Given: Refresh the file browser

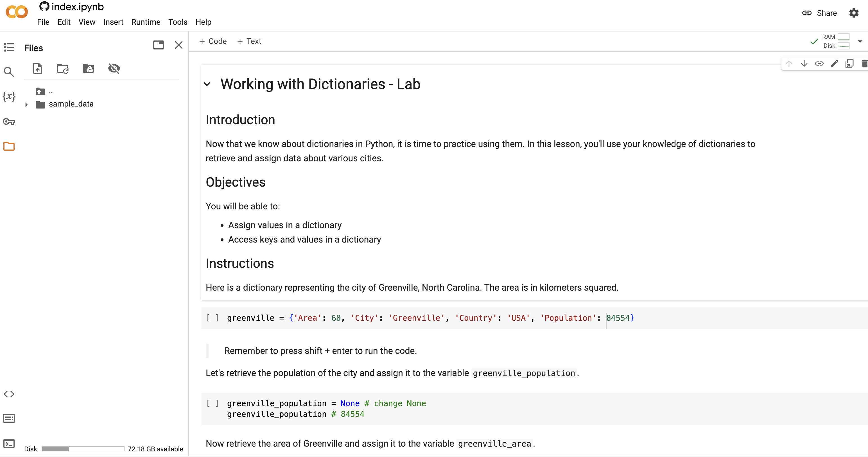Looking at the screenshot, I should click(62, 68).
